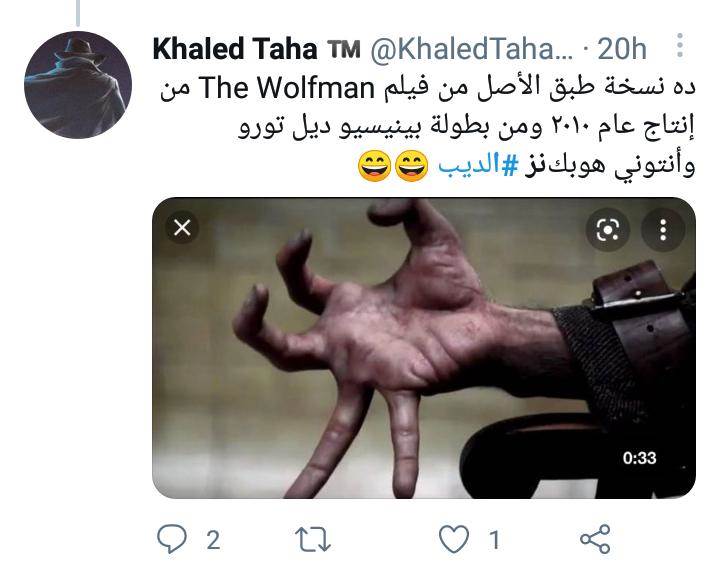
Task: Open the @KhaledTaha handle link
Action: 472,49
